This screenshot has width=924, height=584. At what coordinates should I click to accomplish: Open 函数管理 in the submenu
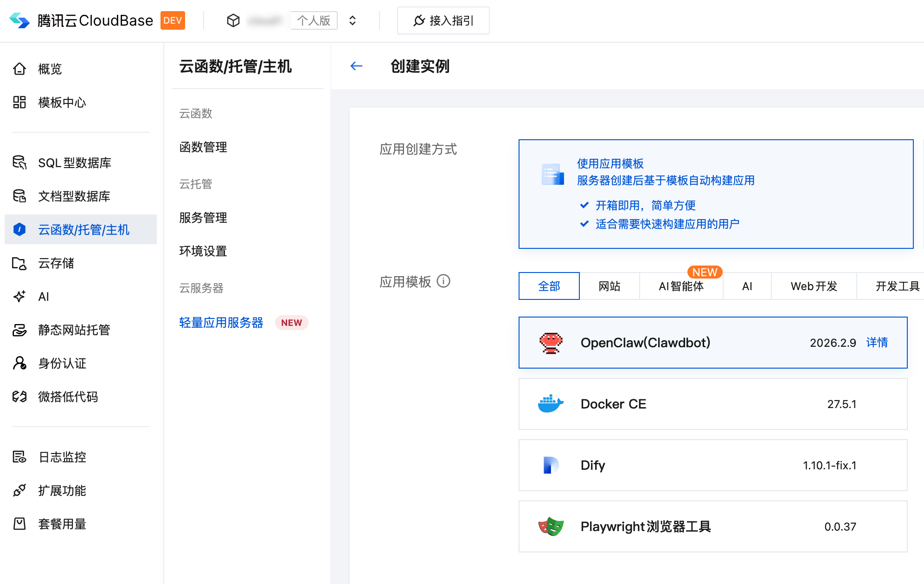(x=203, y=147)
